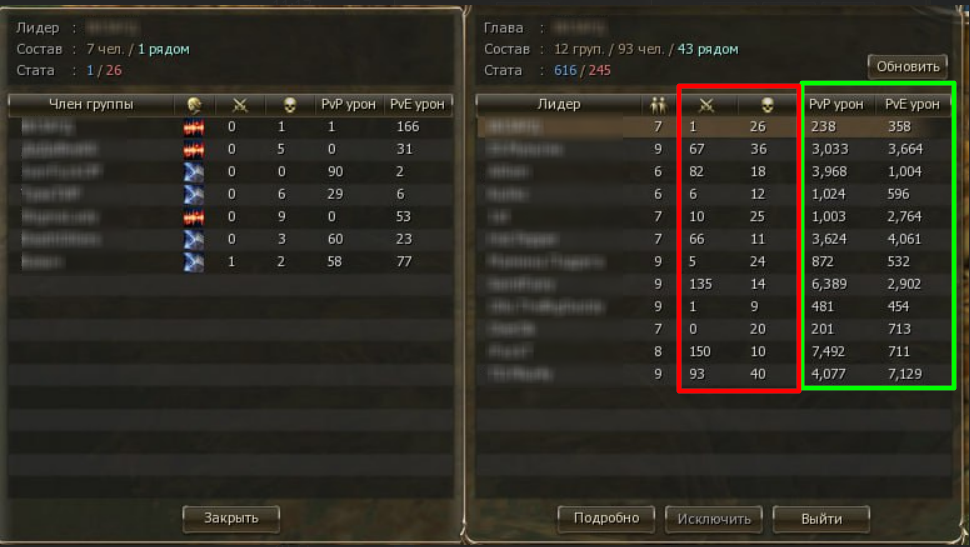Click blue flag icon in last member row

click(194, 262)
